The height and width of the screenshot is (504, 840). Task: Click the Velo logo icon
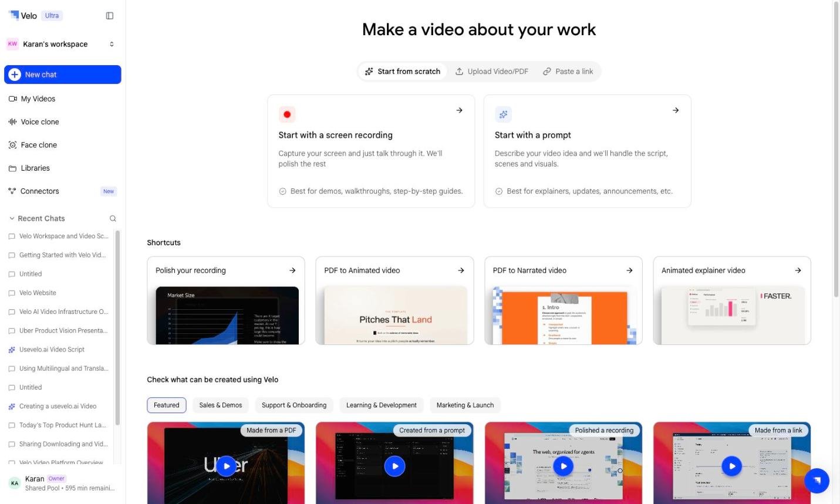pos(14,15)
